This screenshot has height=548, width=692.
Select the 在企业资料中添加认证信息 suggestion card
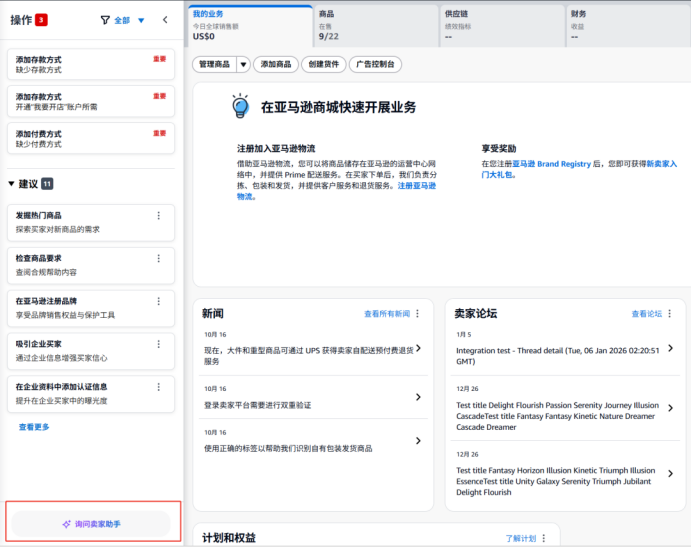(91, 394)
